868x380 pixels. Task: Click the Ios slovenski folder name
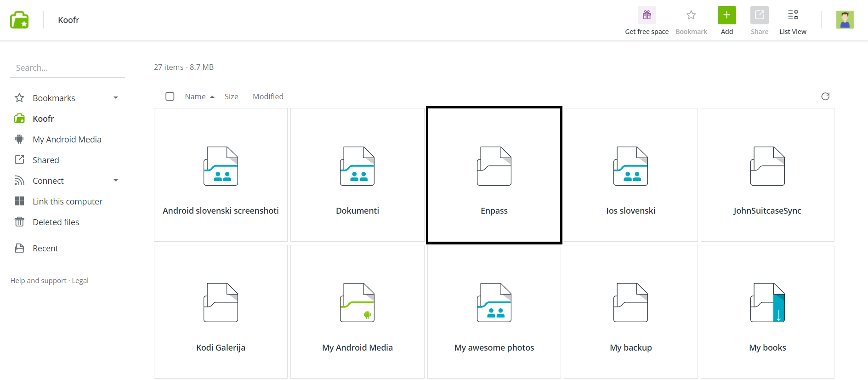coord(631,210)
